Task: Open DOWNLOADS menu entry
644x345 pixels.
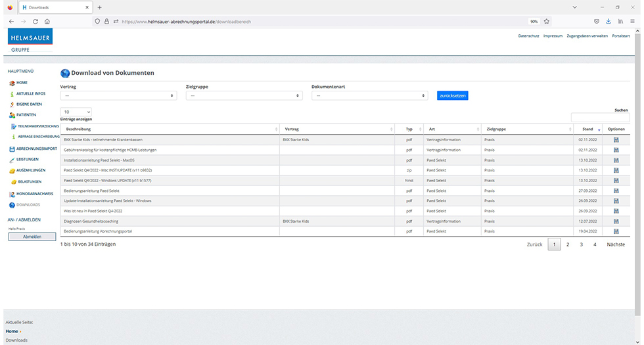Action: tap(28, 205)
